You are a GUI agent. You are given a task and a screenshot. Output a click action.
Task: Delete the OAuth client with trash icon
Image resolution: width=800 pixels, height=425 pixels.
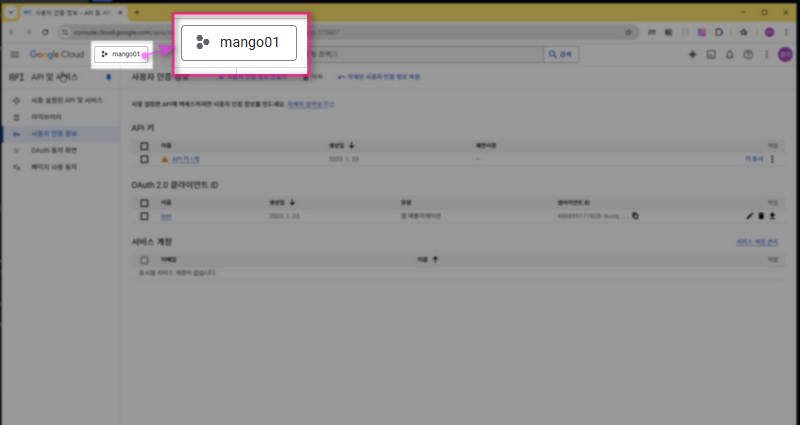pos(761,215)
